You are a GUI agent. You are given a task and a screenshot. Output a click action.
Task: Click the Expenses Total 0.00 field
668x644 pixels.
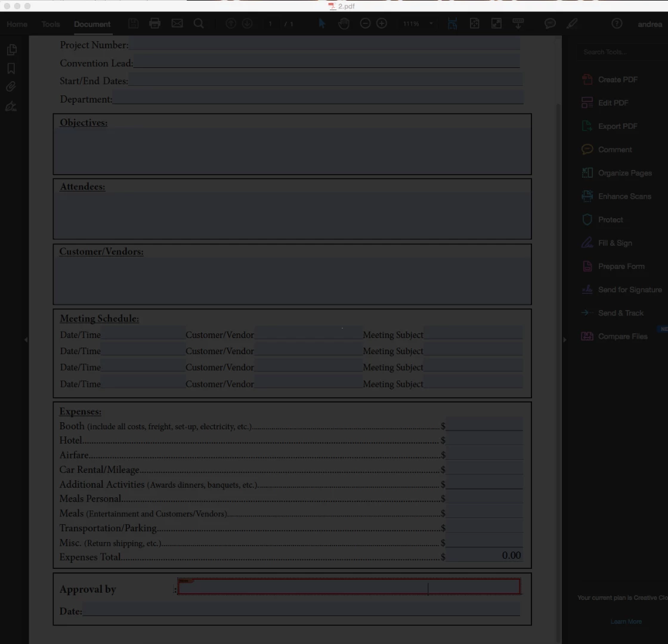484,555
